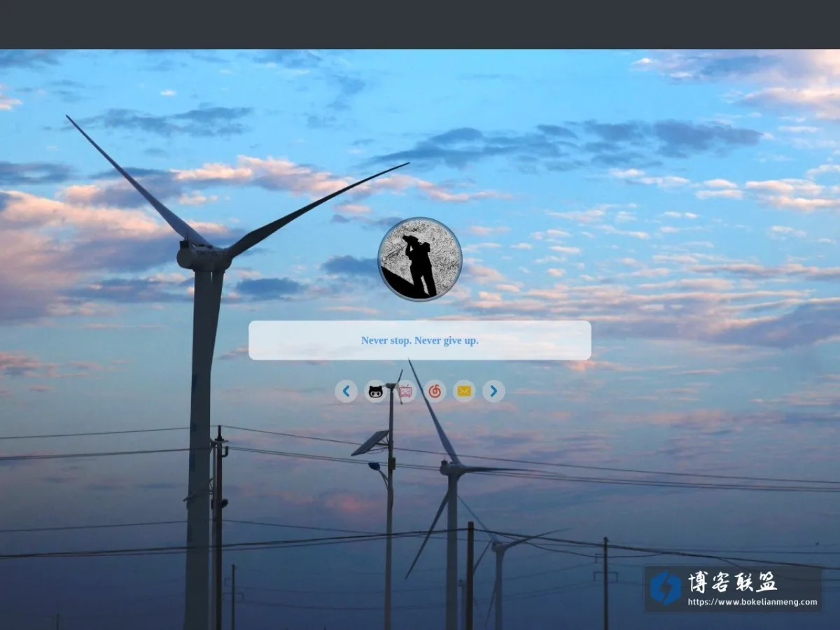Open the GitHub cat icon link
The width and height of the screenshot is (840, 630).
pyautogui.click(x=376, y=391)
